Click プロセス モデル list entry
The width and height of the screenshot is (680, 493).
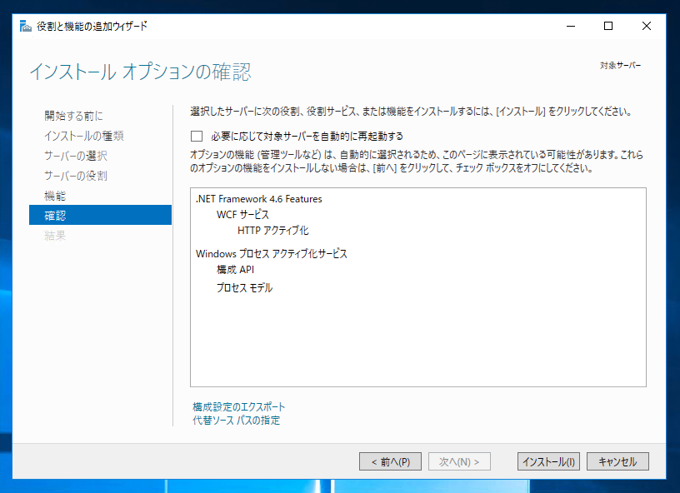pos(245,288)
